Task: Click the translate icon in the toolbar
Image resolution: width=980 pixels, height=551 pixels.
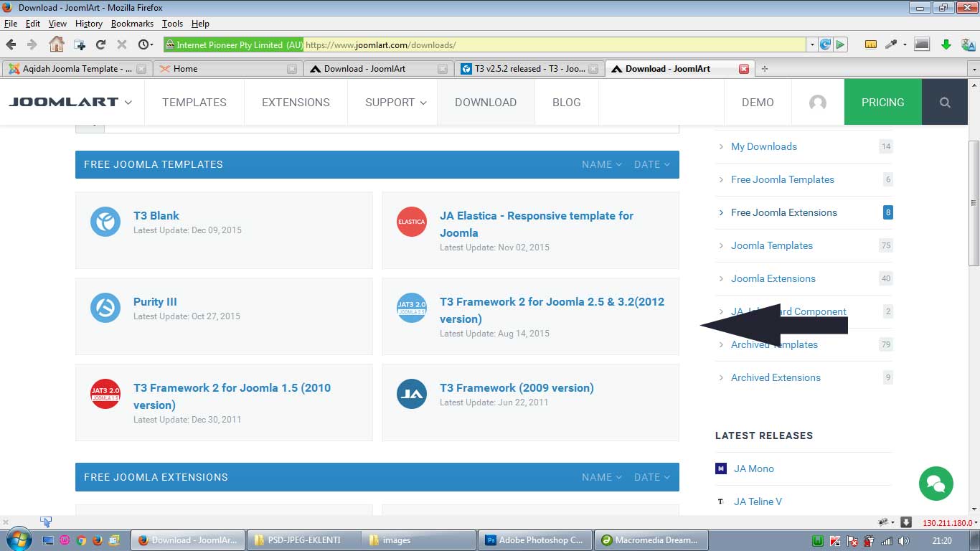Action: [x=969, y=44]
